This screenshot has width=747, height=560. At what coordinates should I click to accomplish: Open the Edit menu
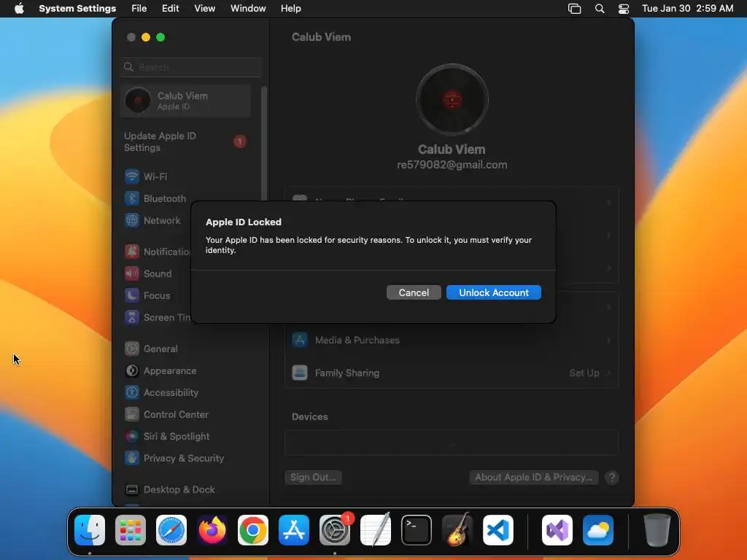[x=170, y=9]
